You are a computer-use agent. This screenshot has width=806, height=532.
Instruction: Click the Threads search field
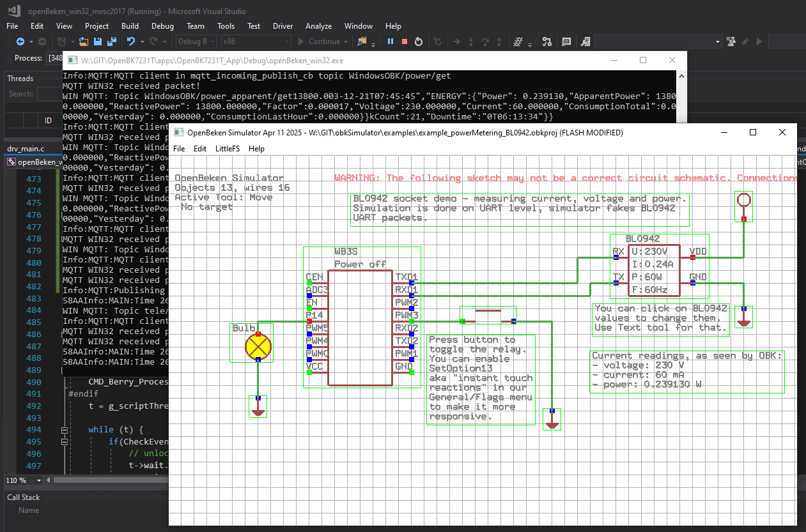tap(49, 94)
